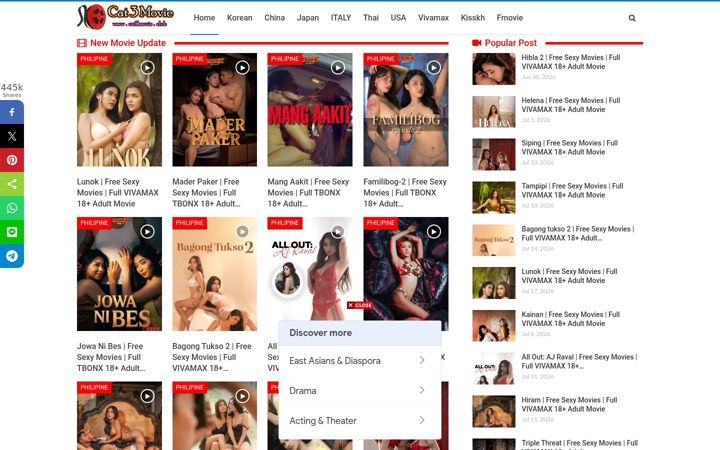
Task: Click PHILIPINE tag on Mader Paker poster
Action: (190, 59)
